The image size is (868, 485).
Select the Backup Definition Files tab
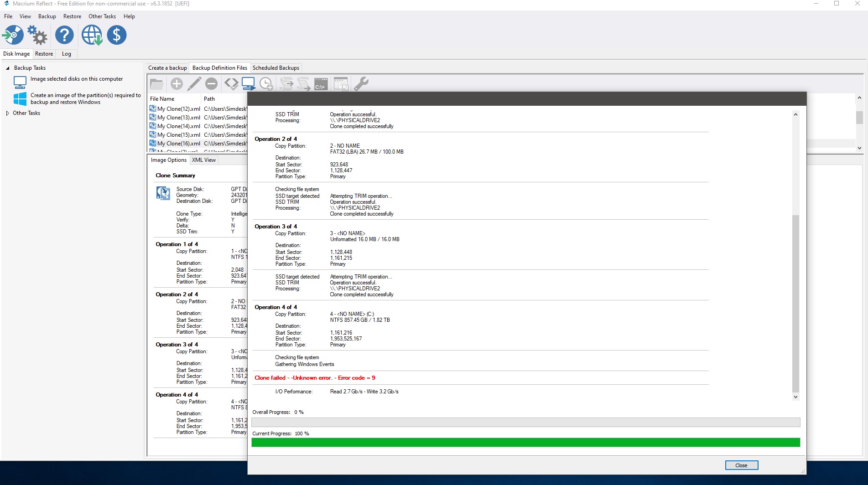[x=220, y=68]
